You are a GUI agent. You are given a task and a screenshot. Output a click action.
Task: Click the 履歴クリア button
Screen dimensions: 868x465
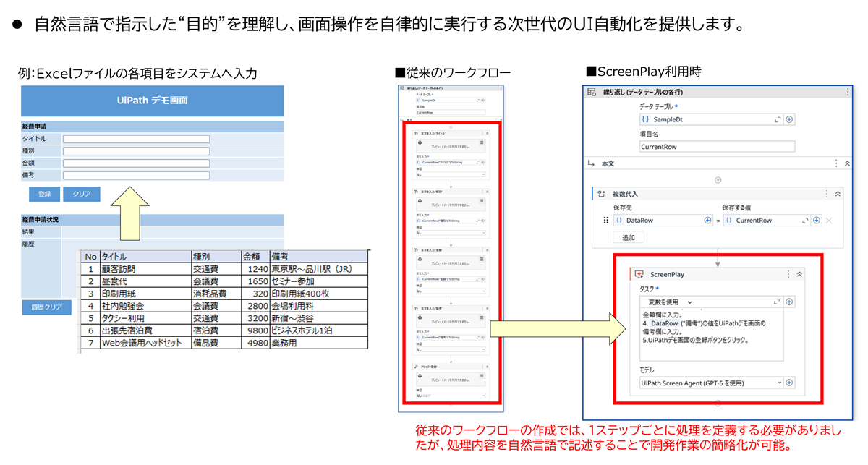[47, 307]
